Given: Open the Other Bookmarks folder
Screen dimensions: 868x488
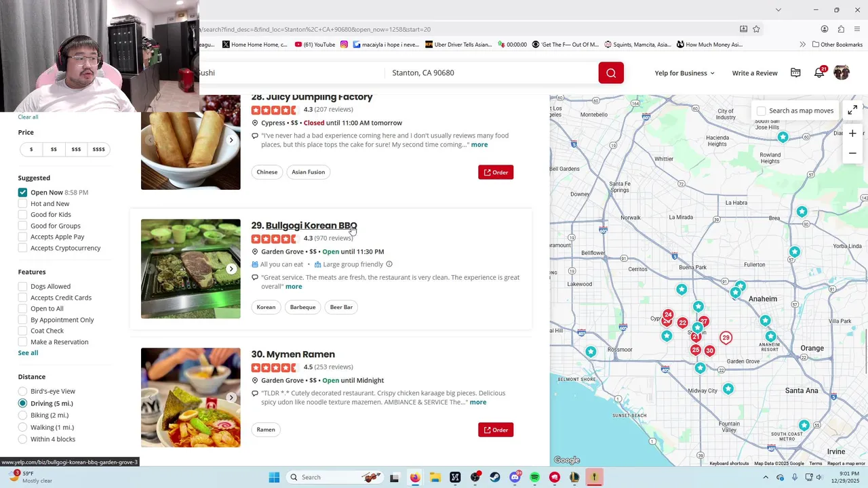Looking at the screenshot, I should pos(837,45).
